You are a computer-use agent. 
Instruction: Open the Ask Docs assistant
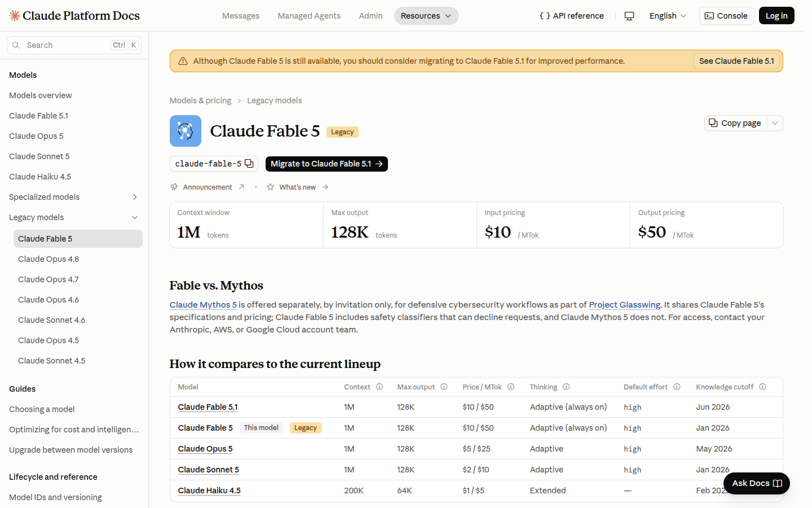(x=757, y=483)
